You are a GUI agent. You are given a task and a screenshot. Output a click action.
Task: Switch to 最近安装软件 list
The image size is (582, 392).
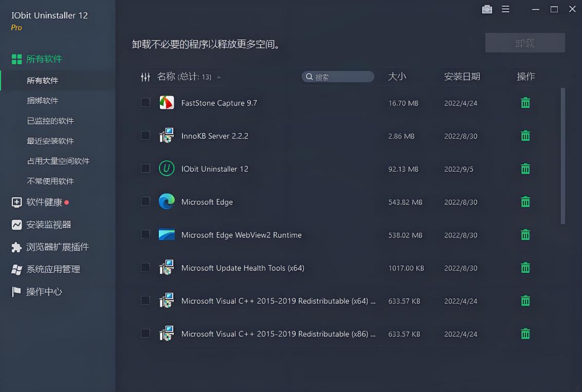50,141
